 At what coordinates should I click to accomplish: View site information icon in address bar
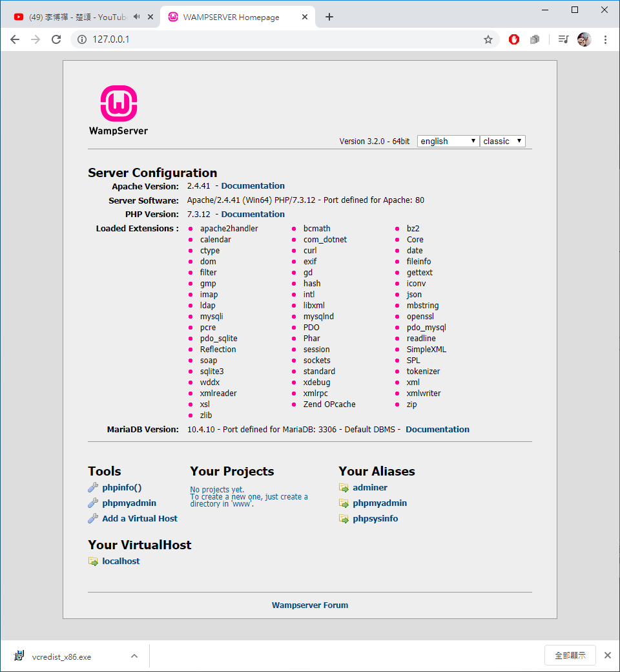82,39
